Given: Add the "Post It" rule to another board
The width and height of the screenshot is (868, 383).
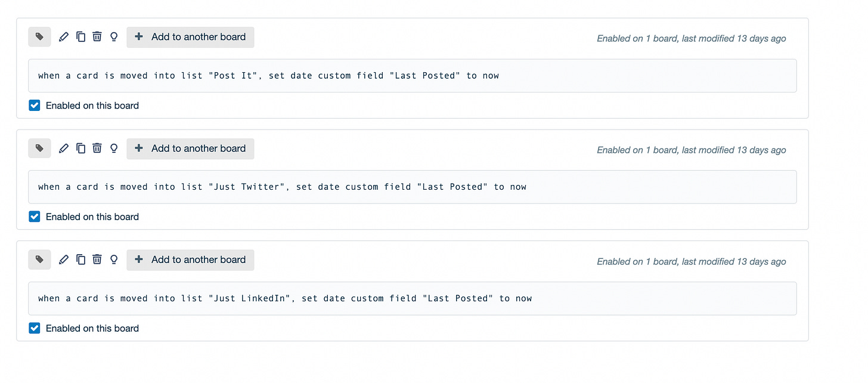Looking at the screenshot, I should (190, 37).
